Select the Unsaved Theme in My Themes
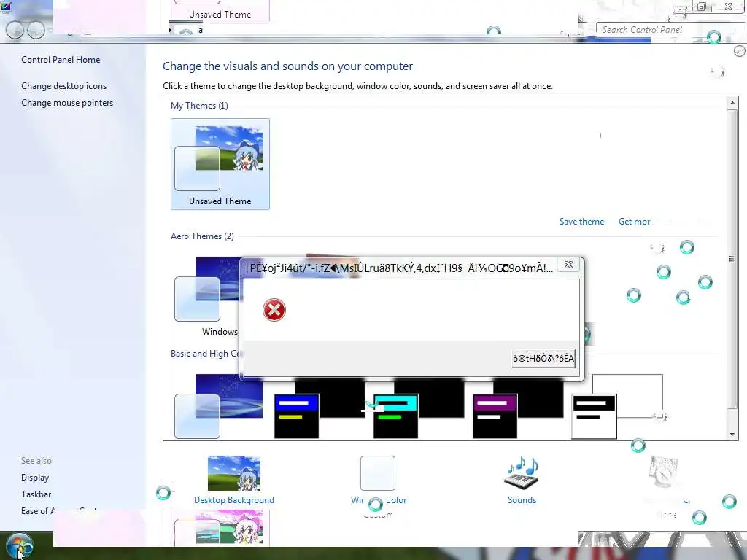Screen dimensions: 747x560 tap(220, 164)
